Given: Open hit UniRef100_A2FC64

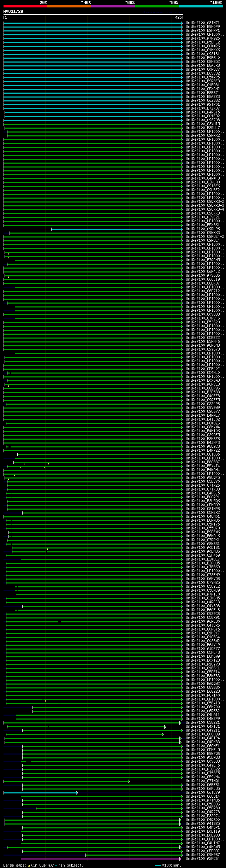Looking at the screenshot, I should tap(203, 859).
